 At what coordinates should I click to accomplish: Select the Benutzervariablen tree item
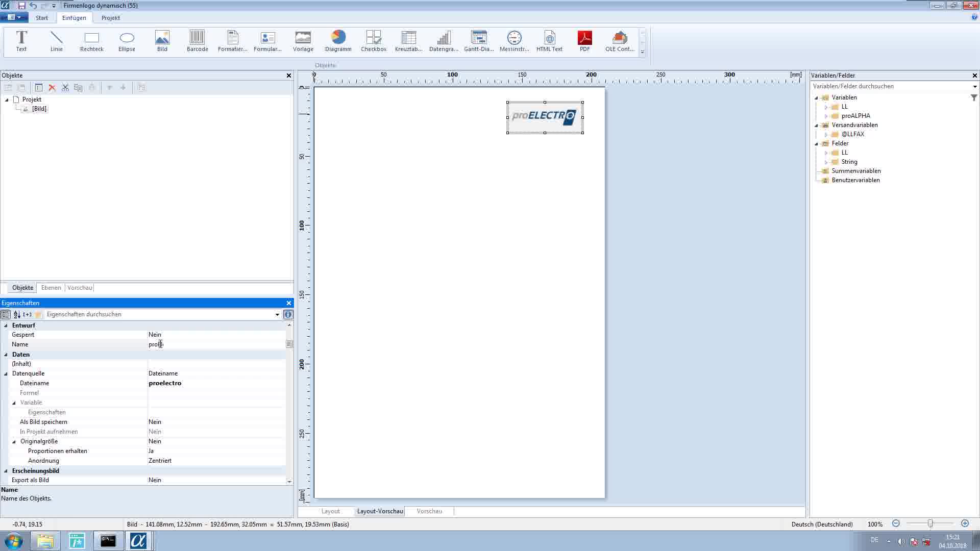click(x=855, y=180)
